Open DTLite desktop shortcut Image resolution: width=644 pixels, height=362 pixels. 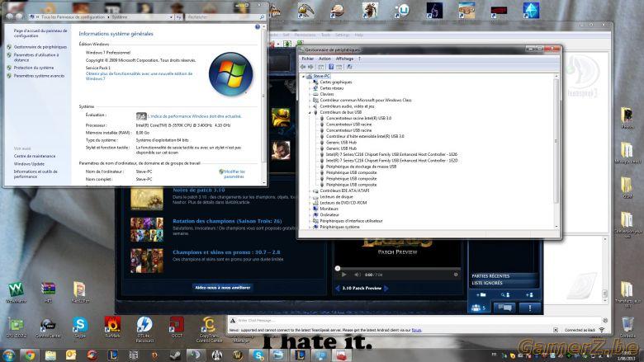(144, 329)
